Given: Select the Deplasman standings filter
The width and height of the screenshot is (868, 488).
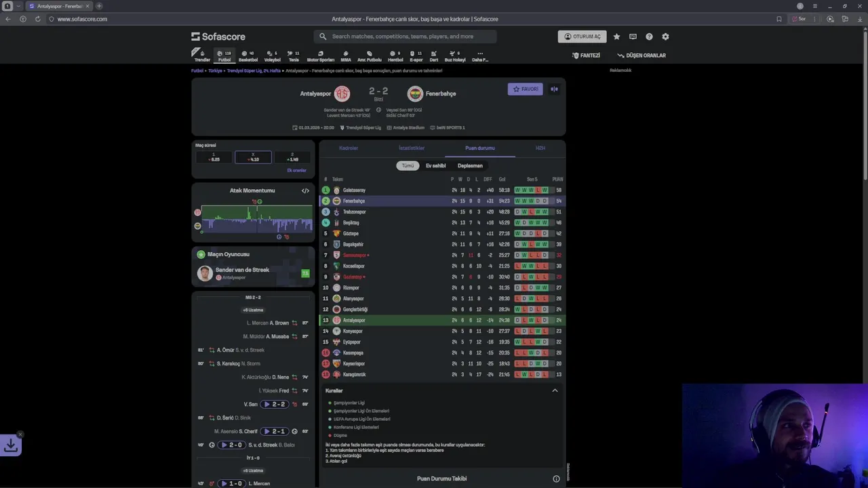Looking at the screenshot, I should (470, 165).
